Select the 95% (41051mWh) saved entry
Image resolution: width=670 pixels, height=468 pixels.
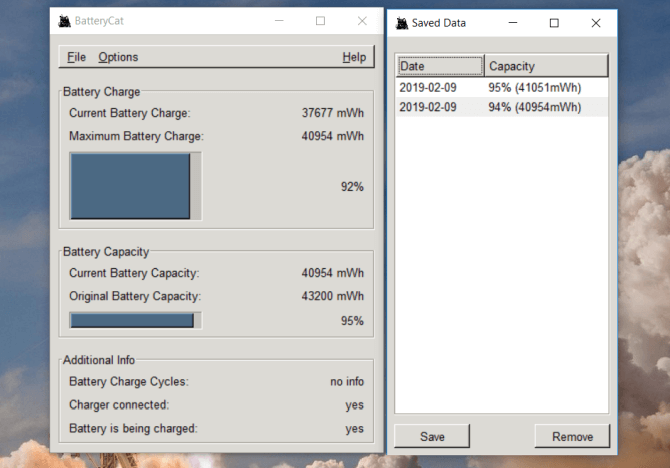502,88
